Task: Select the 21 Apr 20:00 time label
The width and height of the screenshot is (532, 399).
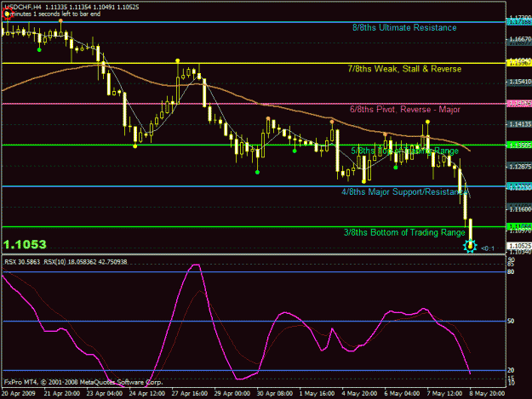Action: (x=62, y=394)
